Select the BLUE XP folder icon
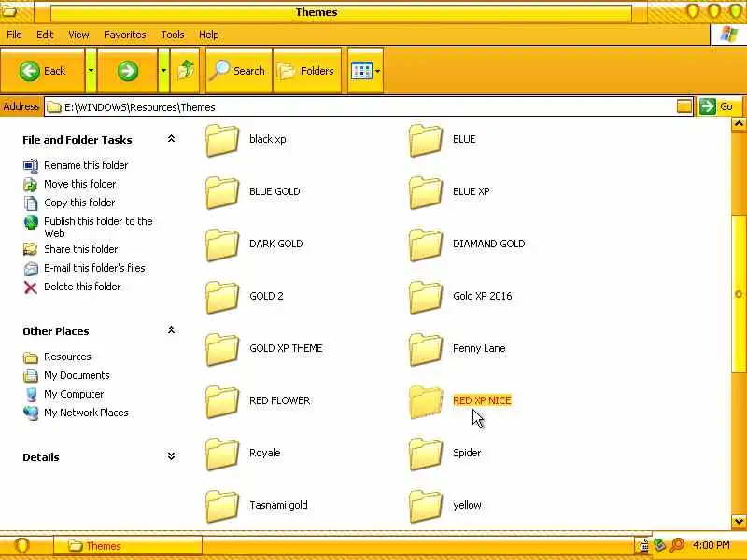The width and height of the screenshot is (747, 560). point(426,192)
